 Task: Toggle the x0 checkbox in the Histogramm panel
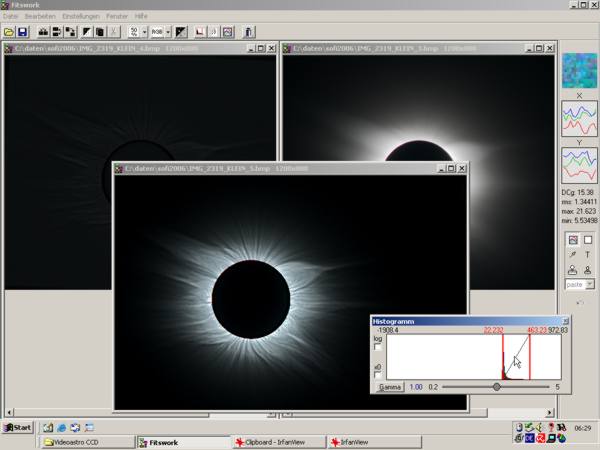[x=378, y=375]
